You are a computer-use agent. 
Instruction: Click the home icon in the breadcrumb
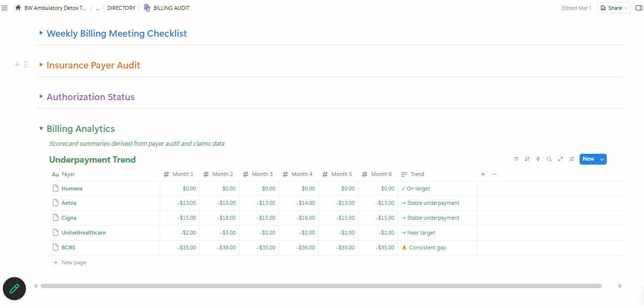(17, 7)
